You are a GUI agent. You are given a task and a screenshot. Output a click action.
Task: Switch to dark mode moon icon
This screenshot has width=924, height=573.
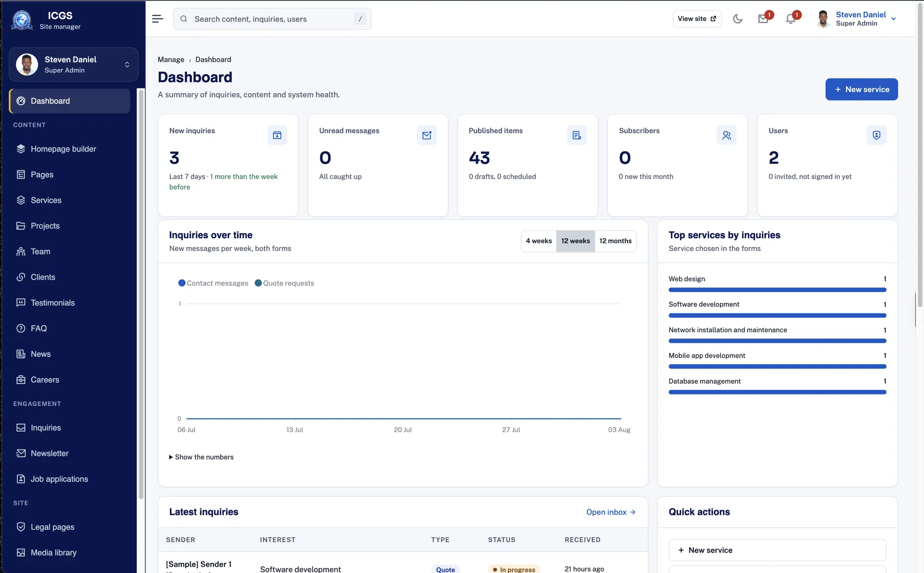pyautogui.click(x=738, y=19)
